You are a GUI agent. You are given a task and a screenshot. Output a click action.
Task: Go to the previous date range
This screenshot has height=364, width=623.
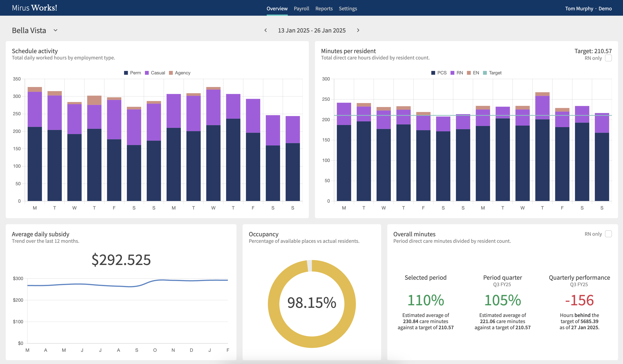pyautogui.click(x=266, y=30)
